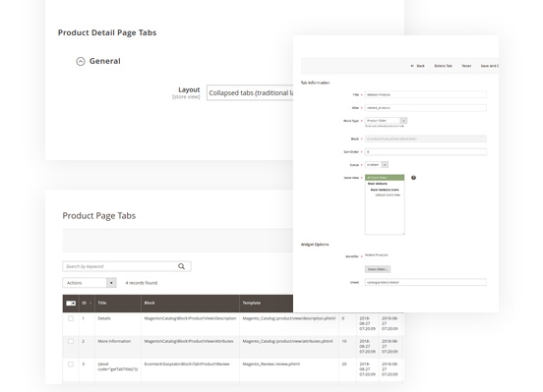Click the Store View help question icon
The image size is (543, 392).
pos(413,178)
